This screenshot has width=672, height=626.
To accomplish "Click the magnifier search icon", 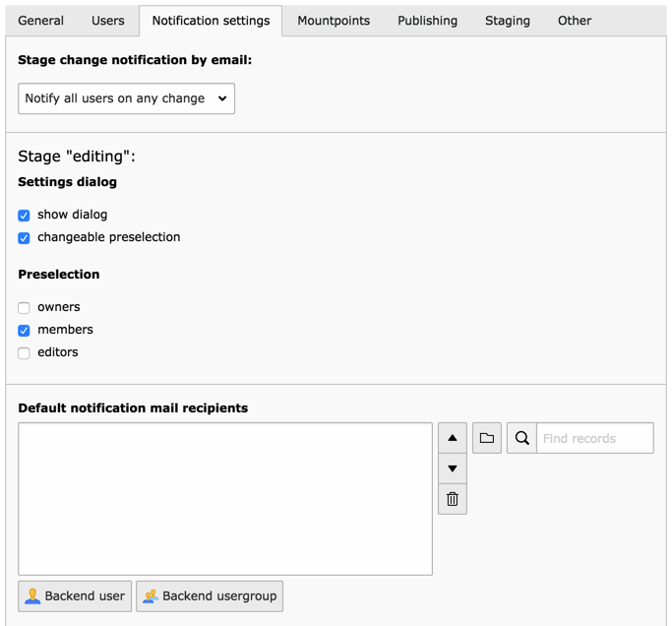I will tap(522, 438).
